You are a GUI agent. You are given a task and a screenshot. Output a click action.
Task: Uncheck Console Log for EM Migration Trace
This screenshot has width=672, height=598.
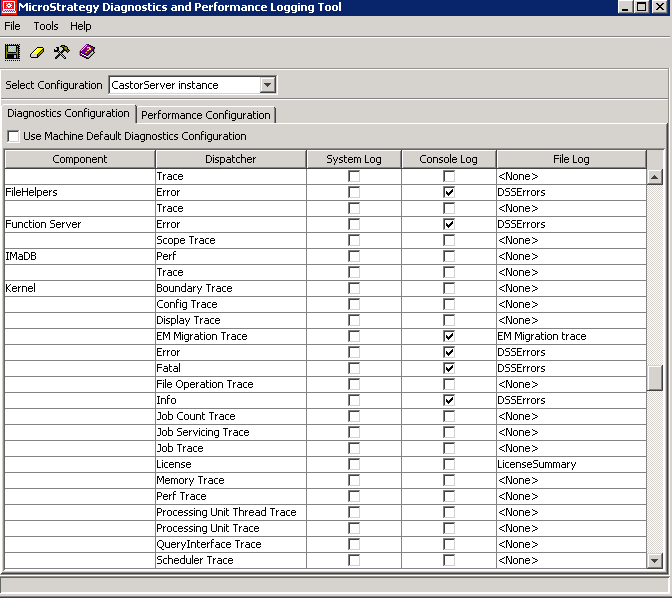tap(449, 336)
